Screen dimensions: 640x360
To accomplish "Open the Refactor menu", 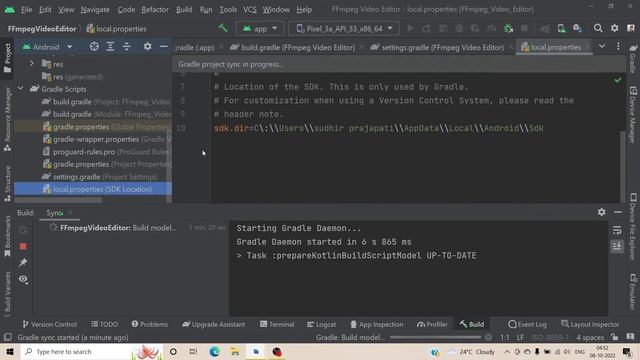I will pyautogui.click(x=155, y=9).
